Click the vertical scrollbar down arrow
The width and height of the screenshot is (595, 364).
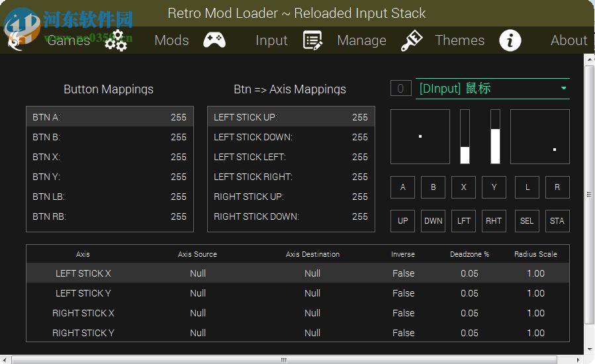589,349
